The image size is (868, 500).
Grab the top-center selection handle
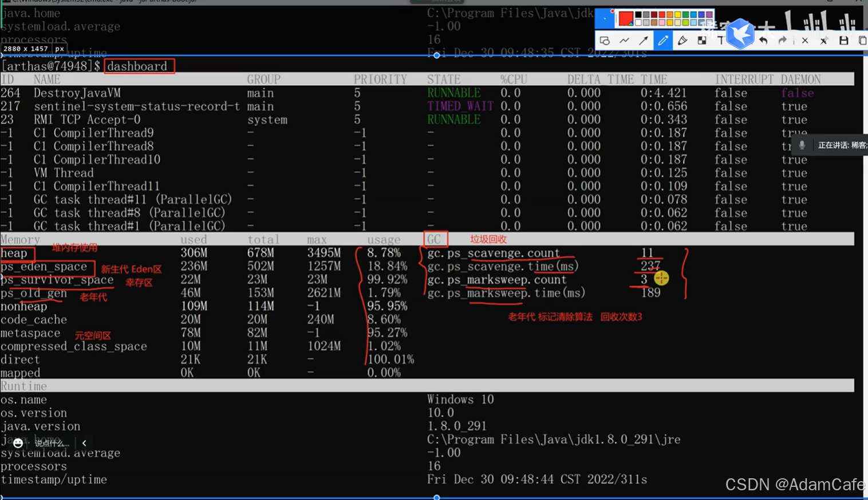coord(436,55)
